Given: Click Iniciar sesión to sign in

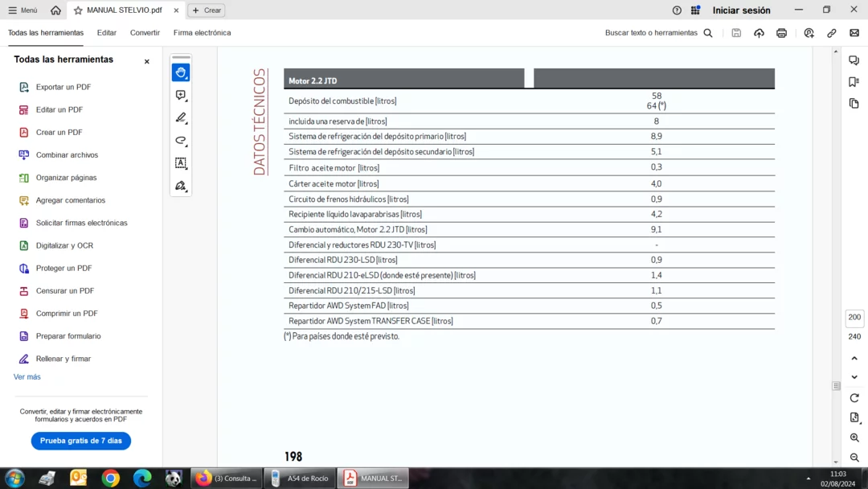Looking at the screenshot, I should [x=741, y=10].
